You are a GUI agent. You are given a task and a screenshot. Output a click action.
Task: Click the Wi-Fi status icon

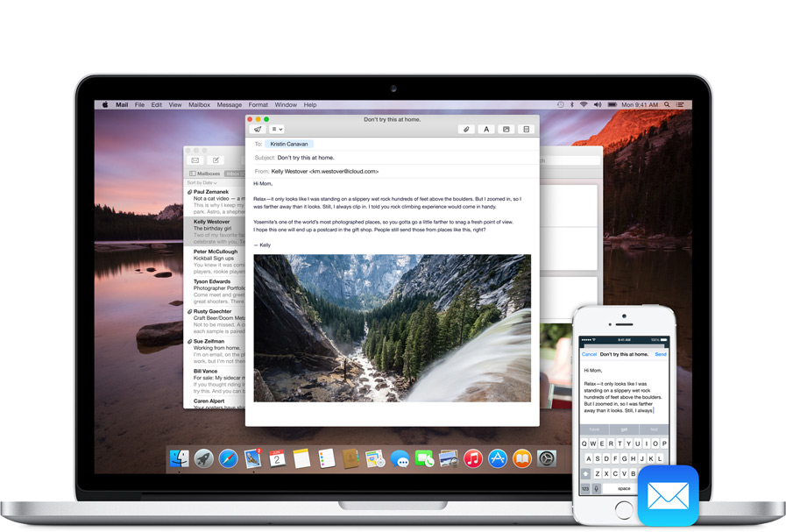[x=584, y=105]
